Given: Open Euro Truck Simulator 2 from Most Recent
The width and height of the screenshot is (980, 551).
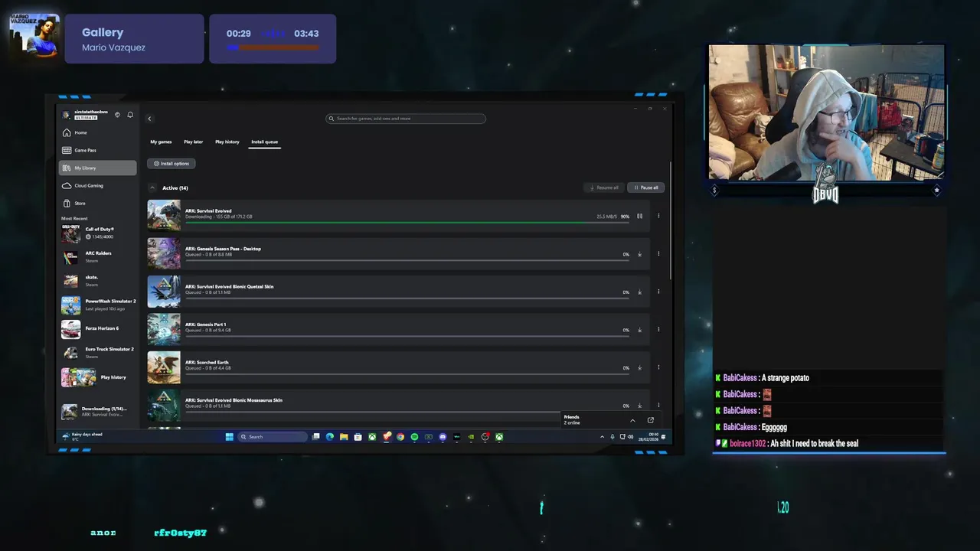Looking at the screenshot, I should click(98, 352).
